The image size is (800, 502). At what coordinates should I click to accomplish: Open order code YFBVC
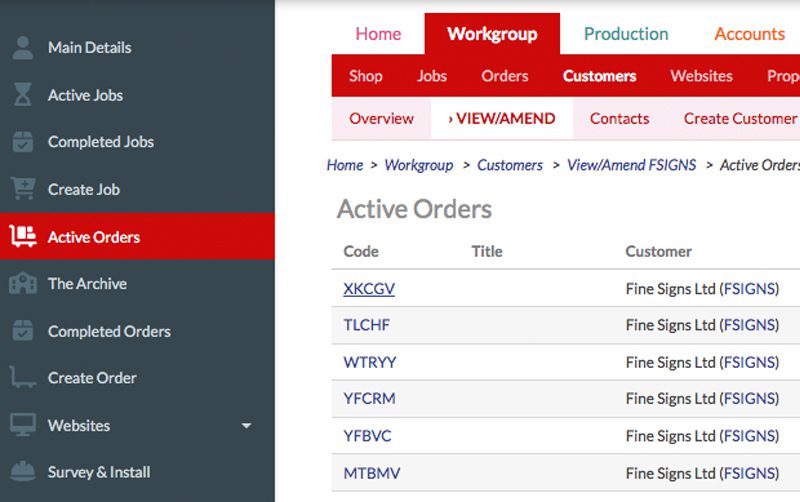[x=367, y=436]
